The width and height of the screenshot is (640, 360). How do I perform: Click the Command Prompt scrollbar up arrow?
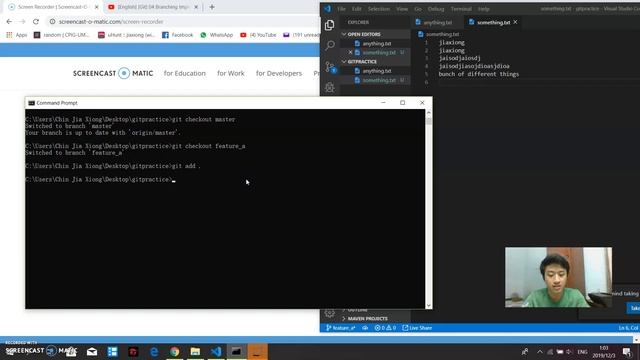pos(429,112)
